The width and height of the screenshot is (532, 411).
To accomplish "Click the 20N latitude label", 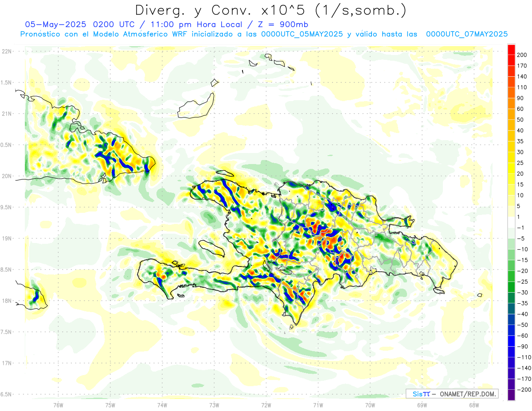I will [7, 176].
